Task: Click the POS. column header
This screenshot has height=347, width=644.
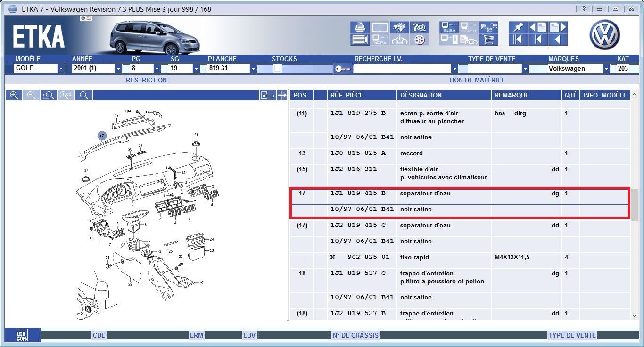Action: (x=301, y=95)
